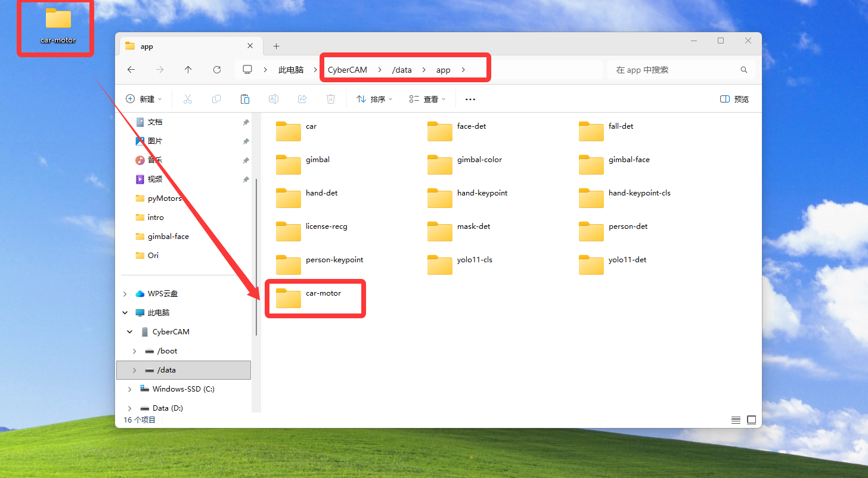Select the car-motor folder on the desktop

point(58,26)
